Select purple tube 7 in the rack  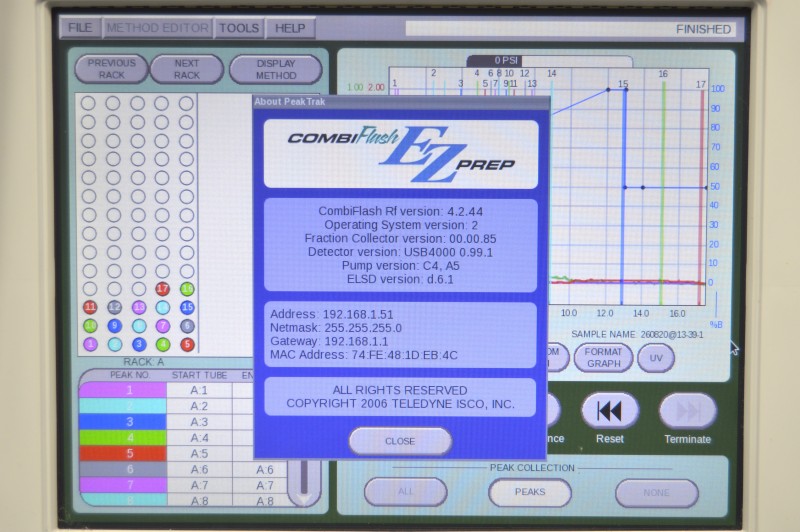pos(163,325)
